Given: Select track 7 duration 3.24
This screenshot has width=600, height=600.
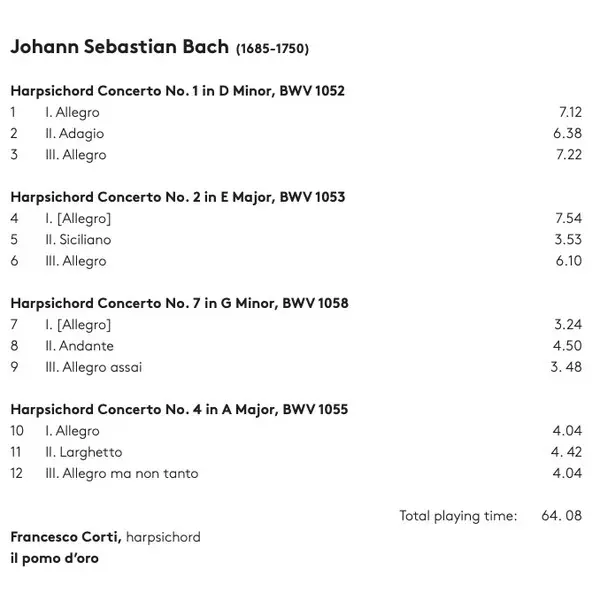Looking at the screenshot, I should pos(568,325).
